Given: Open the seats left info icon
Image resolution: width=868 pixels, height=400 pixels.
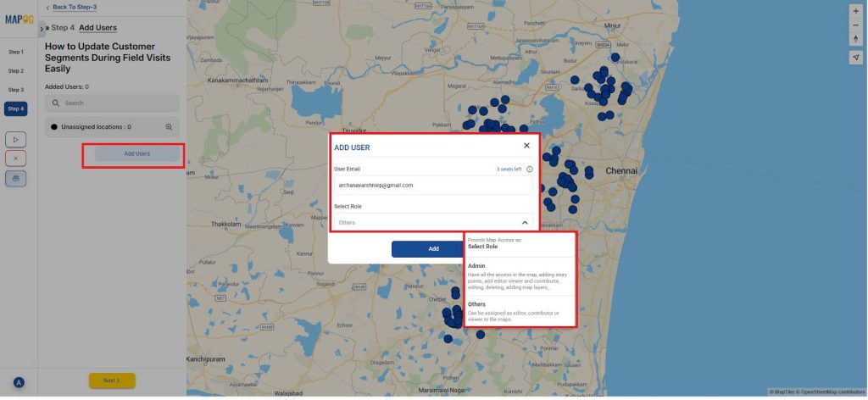Looking at the screenshot, I should tap(530, 169).
